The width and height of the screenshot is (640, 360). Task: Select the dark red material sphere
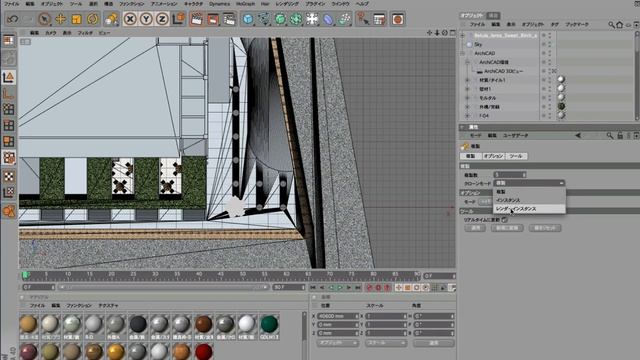point(203,351)
